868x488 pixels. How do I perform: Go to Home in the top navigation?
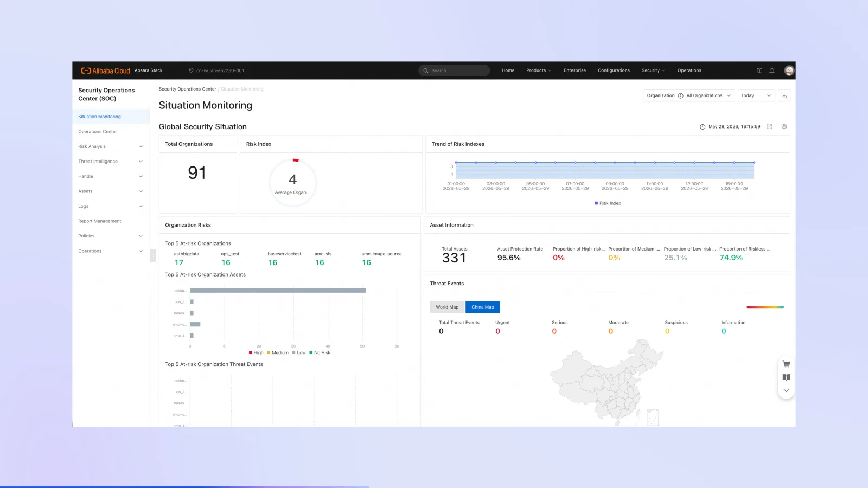508,70
